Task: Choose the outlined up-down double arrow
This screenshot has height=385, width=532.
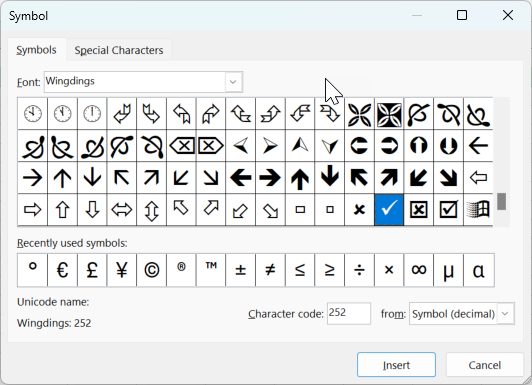Action: click(x=151, y=210)
